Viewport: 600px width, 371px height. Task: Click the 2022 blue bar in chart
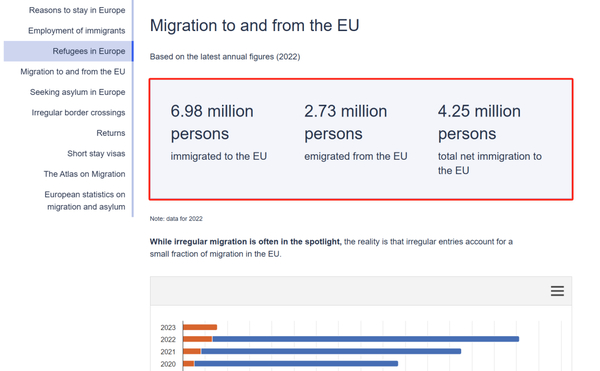(365, 339)
